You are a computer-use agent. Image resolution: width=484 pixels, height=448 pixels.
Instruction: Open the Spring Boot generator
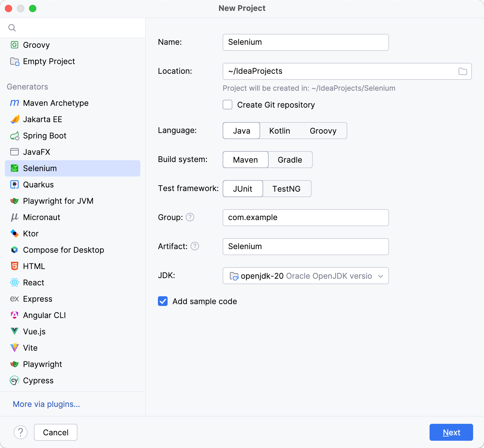point(44,135)
